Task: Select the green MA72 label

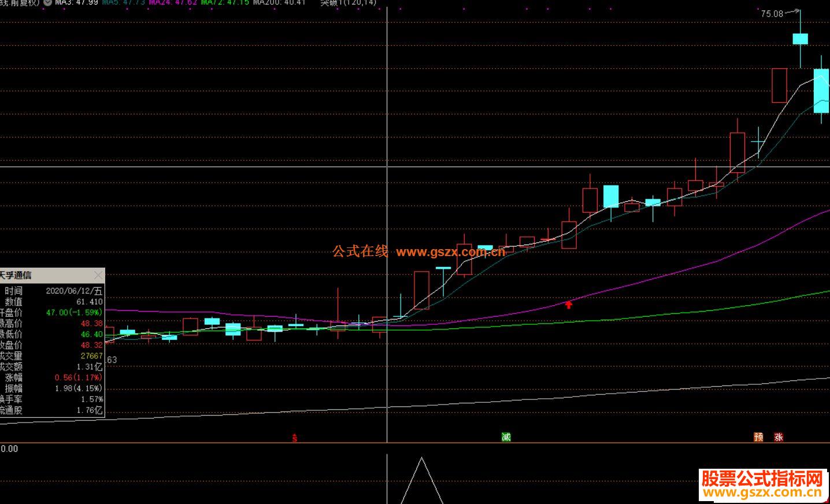Action: (225, 2)
